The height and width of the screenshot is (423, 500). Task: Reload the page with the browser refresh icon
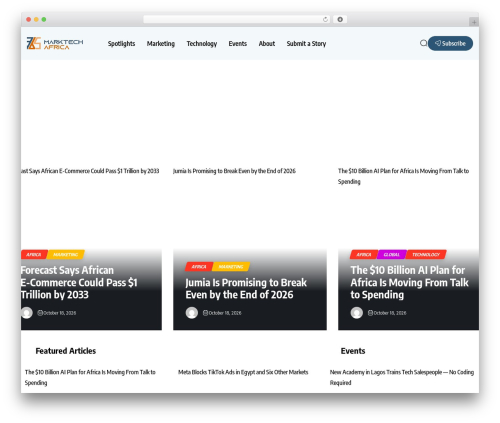tap(325, 19)
